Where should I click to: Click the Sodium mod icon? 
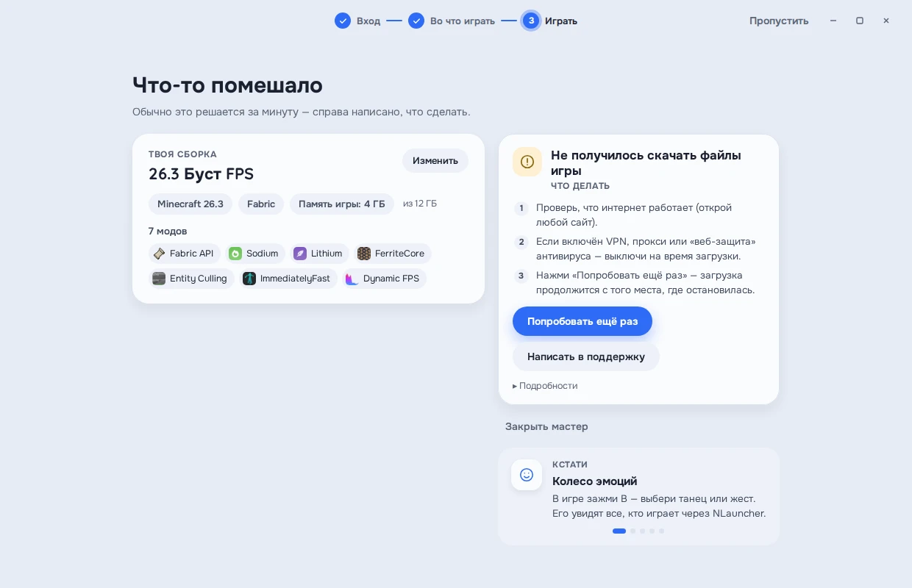235,254
